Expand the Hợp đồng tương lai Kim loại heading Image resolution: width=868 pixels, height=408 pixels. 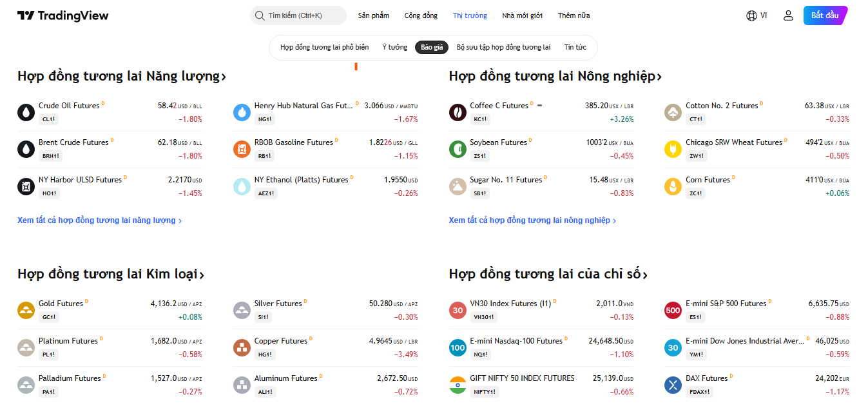pos(111,275)
